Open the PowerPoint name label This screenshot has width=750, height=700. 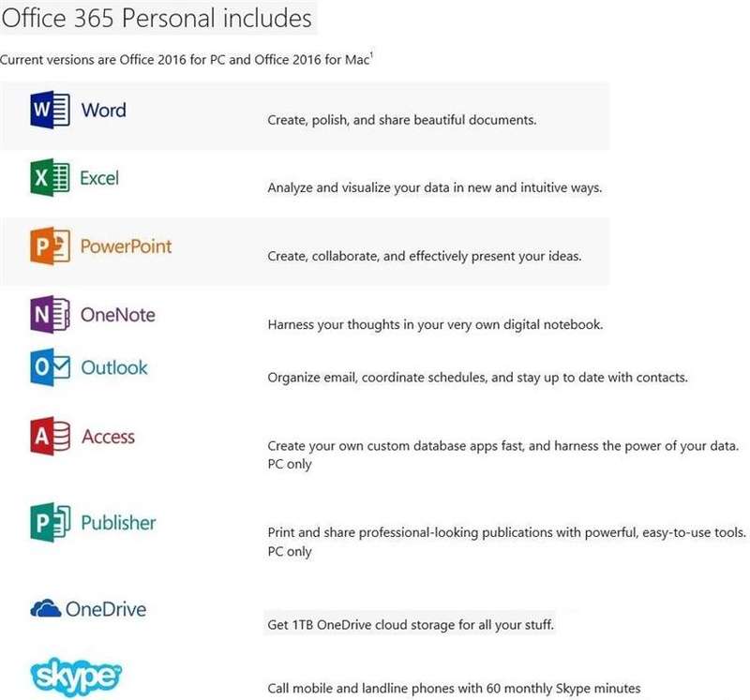tap(126, 246)
